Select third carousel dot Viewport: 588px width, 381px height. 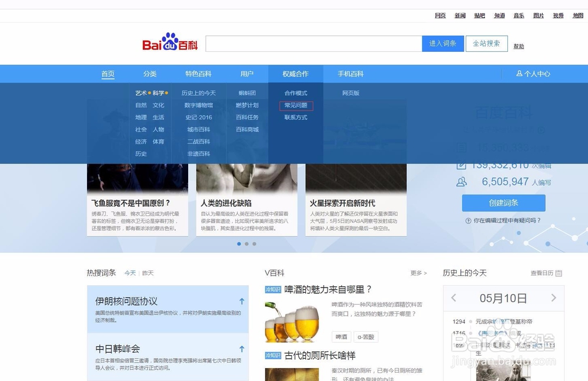[x=254, y=244]
